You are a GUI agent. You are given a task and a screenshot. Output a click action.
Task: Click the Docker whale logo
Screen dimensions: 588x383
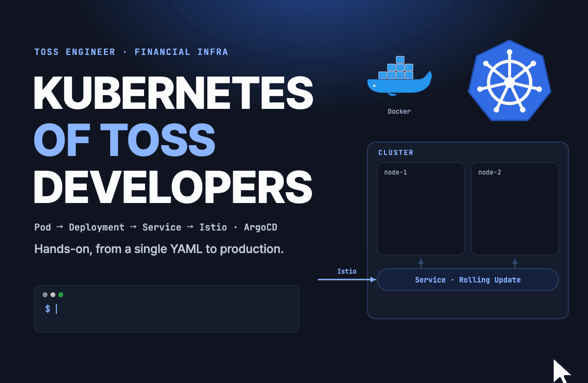click(x=399, y=76)
